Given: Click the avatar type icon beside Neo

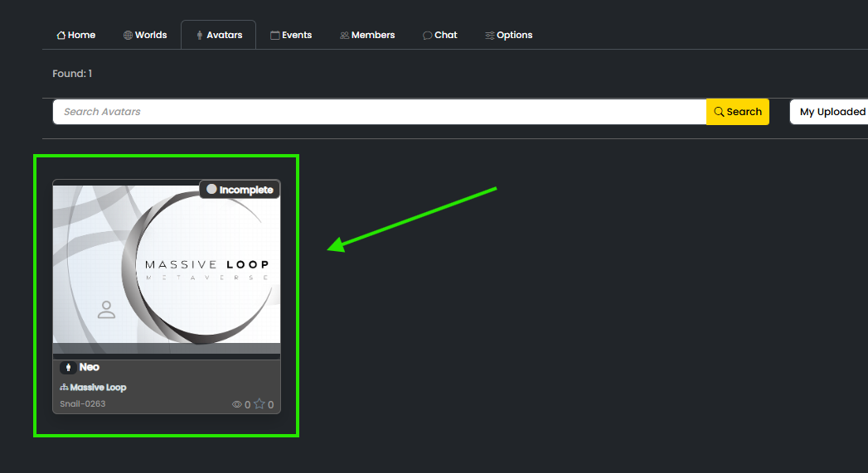Looking at the screenshot, I should point(68,367).
